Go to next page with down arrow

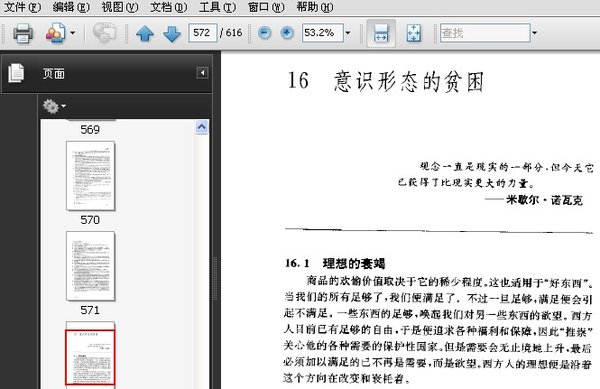click(x=172, y=33)
